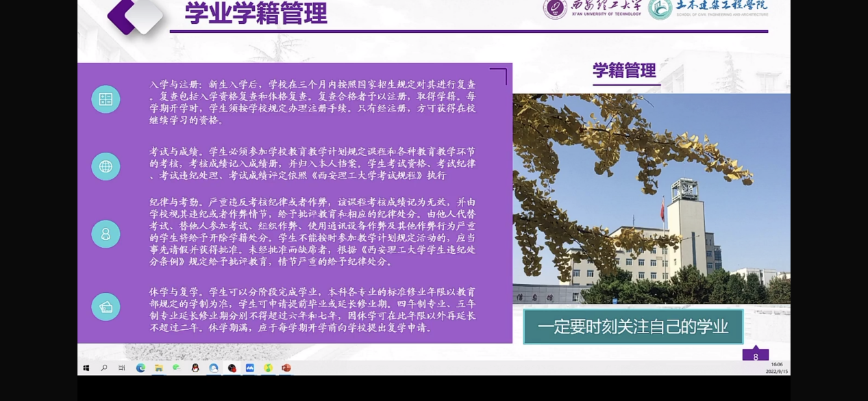Click the 一定要时刻关注自己的学业 banner

pyautogui.click(x=633, y=327)
